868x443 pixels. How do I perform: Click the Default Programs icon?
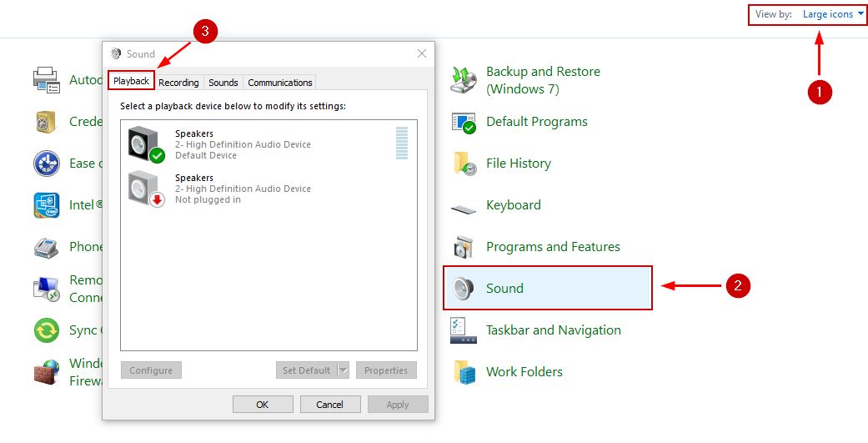(x=464, y=123)
